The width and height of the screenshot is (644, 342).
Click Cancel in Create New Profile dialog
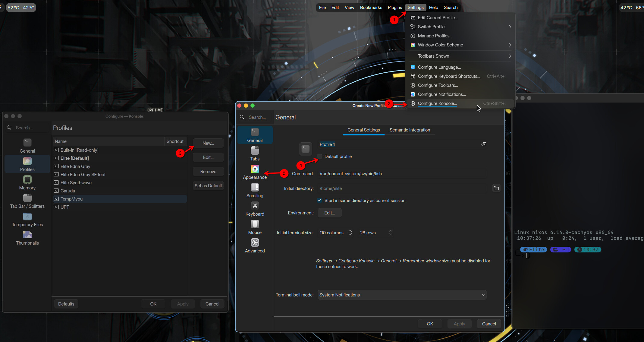point(489,324)
